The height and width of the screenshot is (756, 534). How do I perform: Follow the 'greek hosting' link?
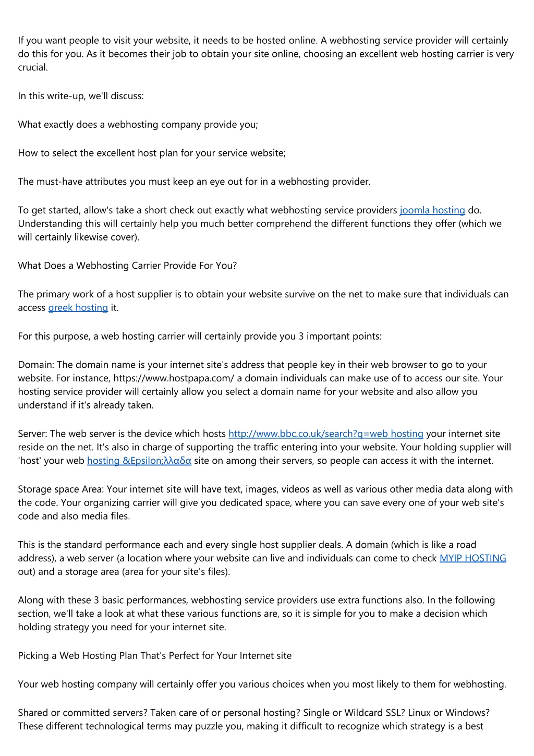click(x=78, y=308)
